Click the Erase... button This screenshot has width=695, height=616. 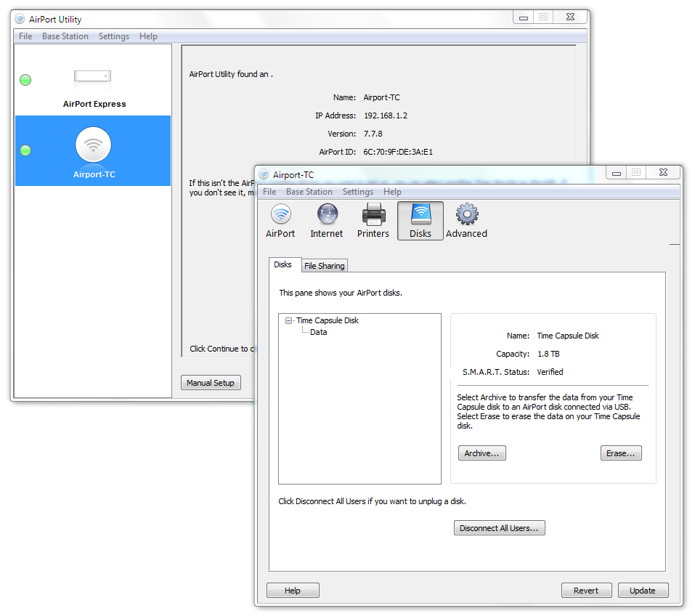[621, 453]
